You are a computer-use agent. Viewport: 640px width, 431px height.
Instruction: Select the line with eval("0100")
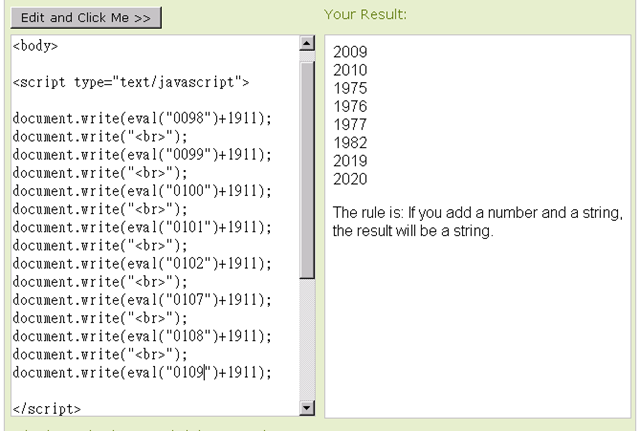(x=142, y=191)
